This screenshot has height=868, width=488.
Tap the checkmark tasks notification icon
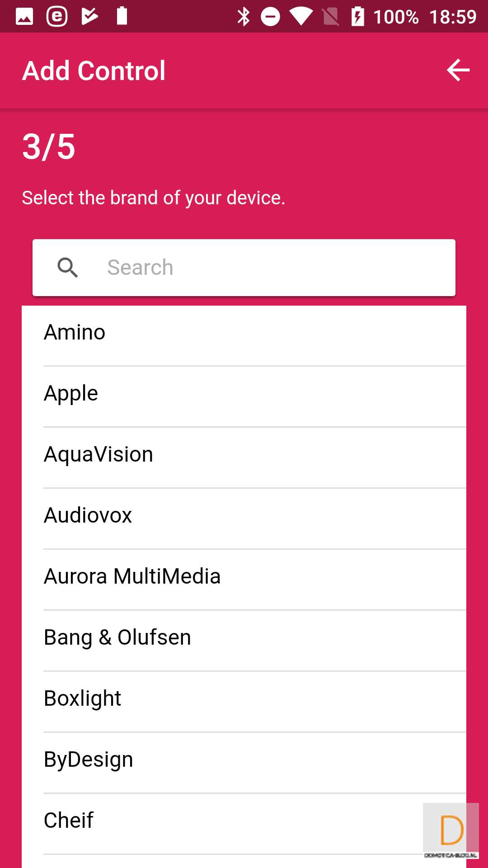[89, 17]
